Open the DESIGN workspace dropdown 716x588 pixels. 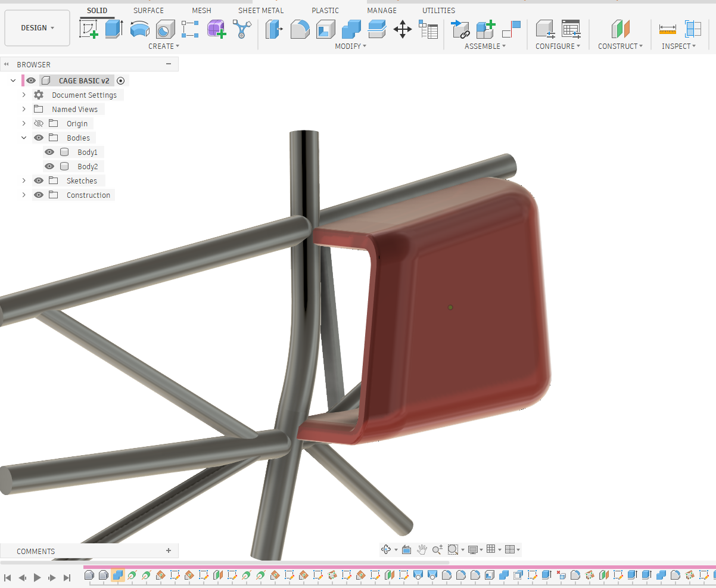(38, 28)
